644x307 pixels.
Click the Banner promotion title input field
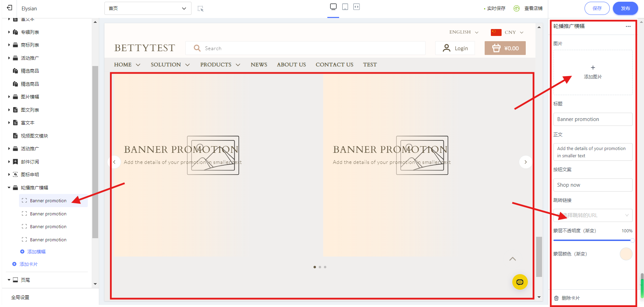point(592,119)
